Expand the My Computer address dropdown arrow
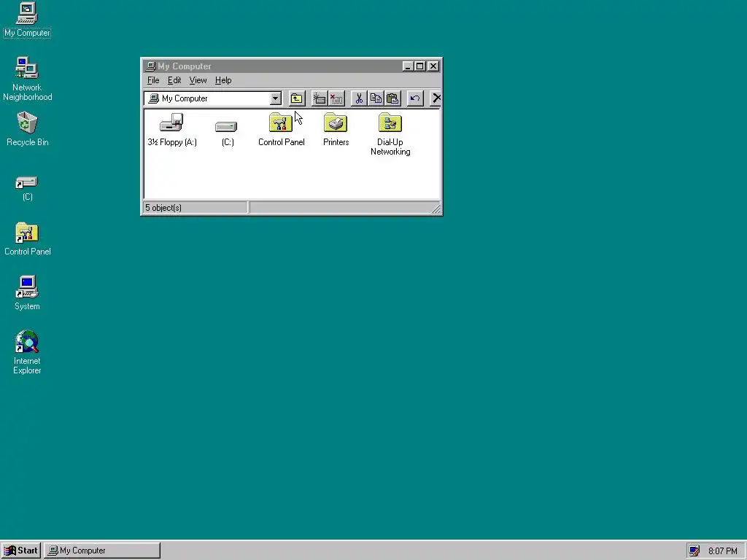The width and height of the screenshot is (747, 560). (275, 98)
